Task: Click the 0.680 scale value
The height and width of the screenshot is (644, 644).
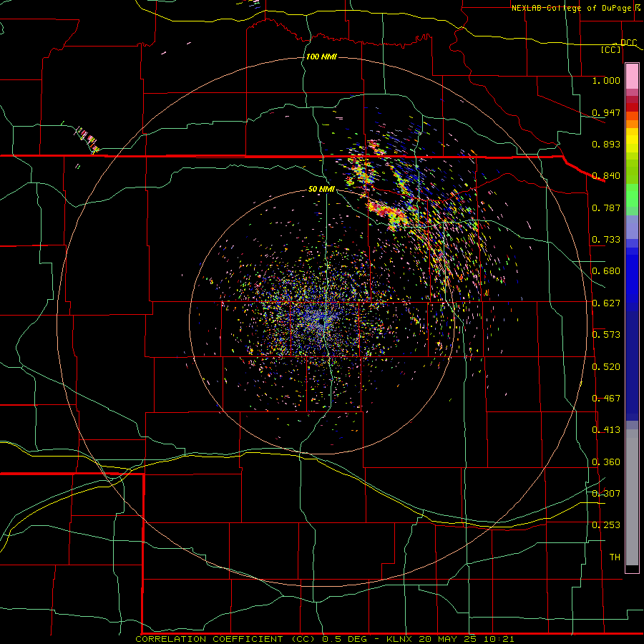Action: coord(606,271)
